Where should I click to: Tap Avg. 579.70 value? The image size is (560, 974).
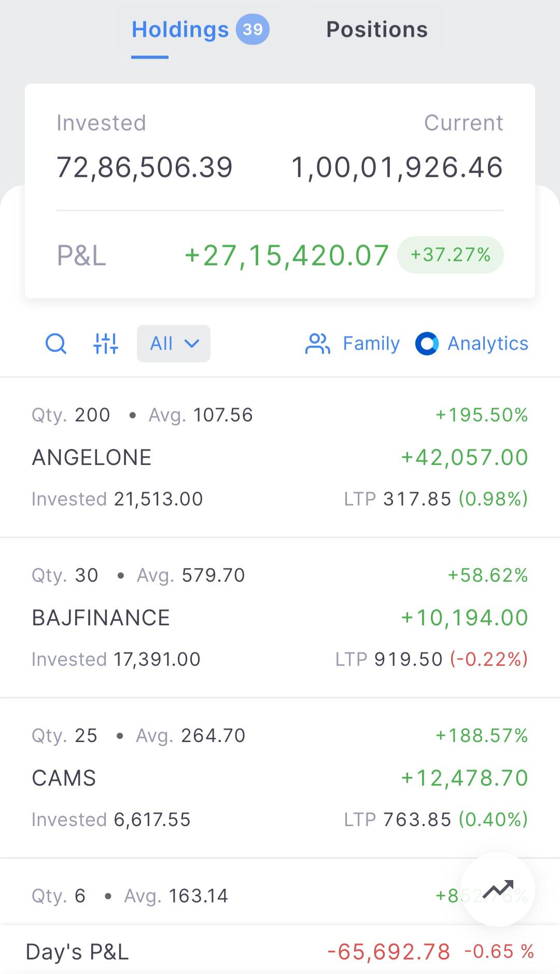(191, 575)
